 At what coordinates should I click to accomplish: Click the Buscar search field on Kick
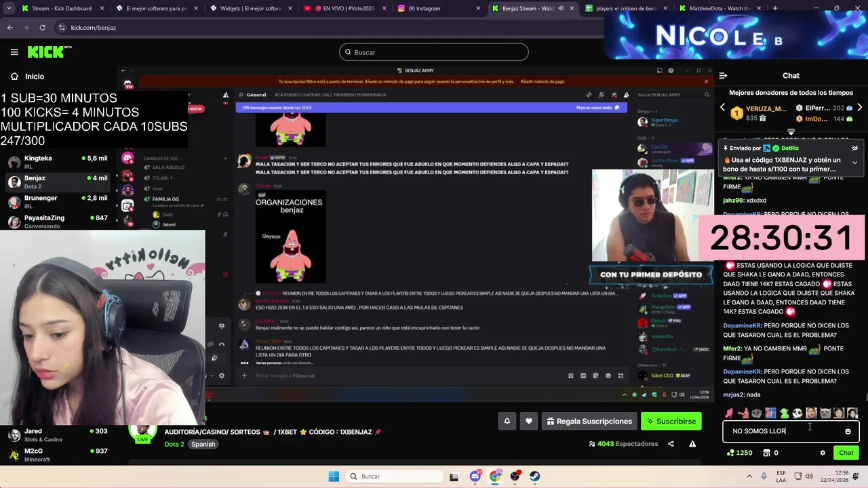coord(434,52)
